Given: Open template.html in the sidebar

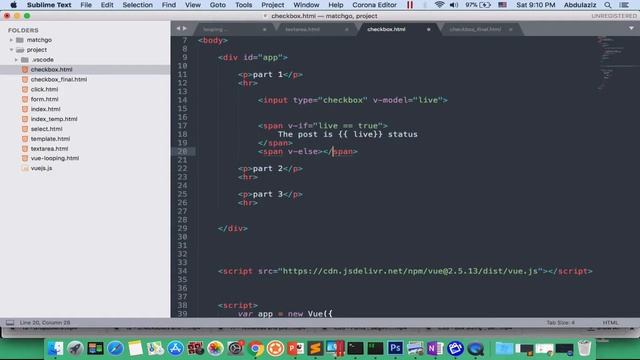Looking at the screenshot, I should click(x=50, y=139).
